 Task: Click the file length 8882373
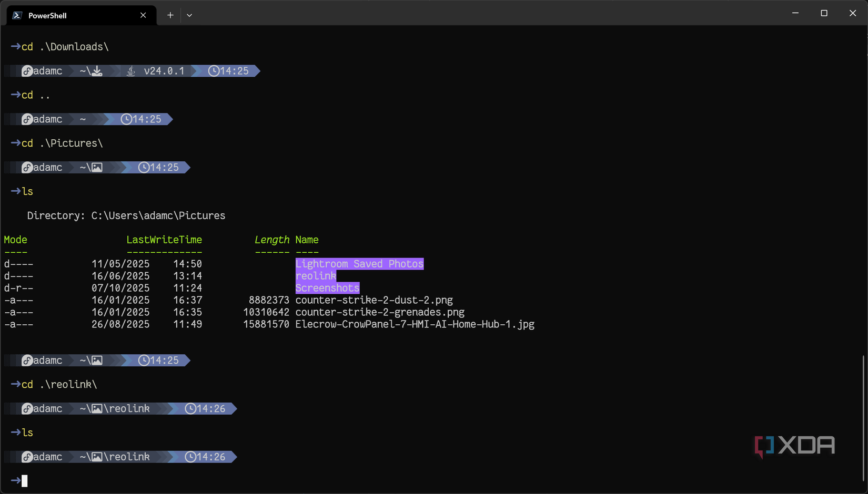point(269,300)
